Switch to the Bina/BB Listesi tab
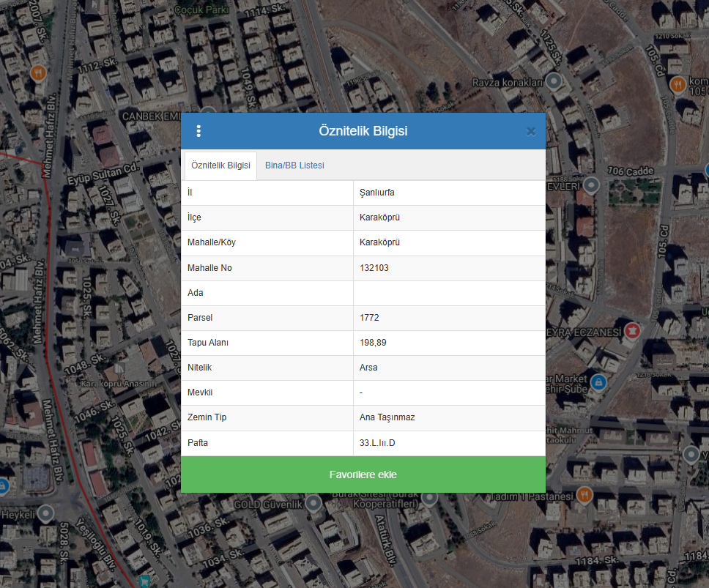Screen dimensions: 709x588 pos(294,165)
